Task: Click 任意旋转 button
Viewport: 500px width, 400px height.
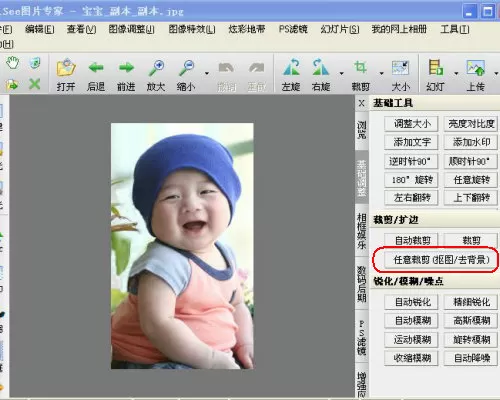Action: [x=471, y=180]
